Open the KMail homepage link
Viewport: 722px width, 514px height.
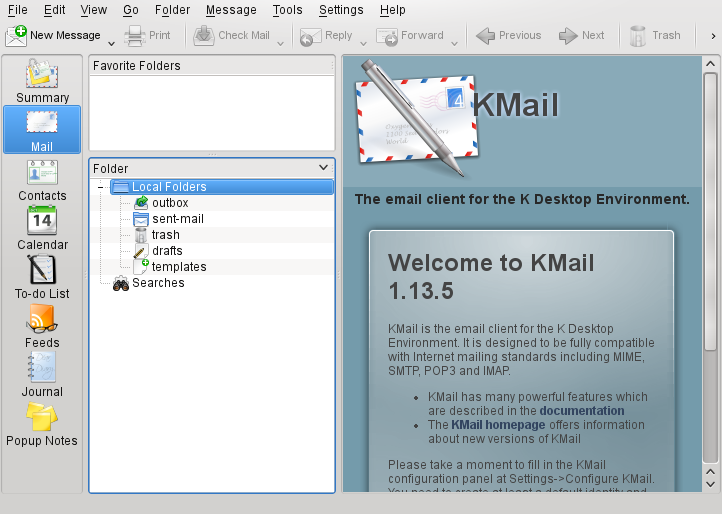pyautogui.click(x=498, y=425)
